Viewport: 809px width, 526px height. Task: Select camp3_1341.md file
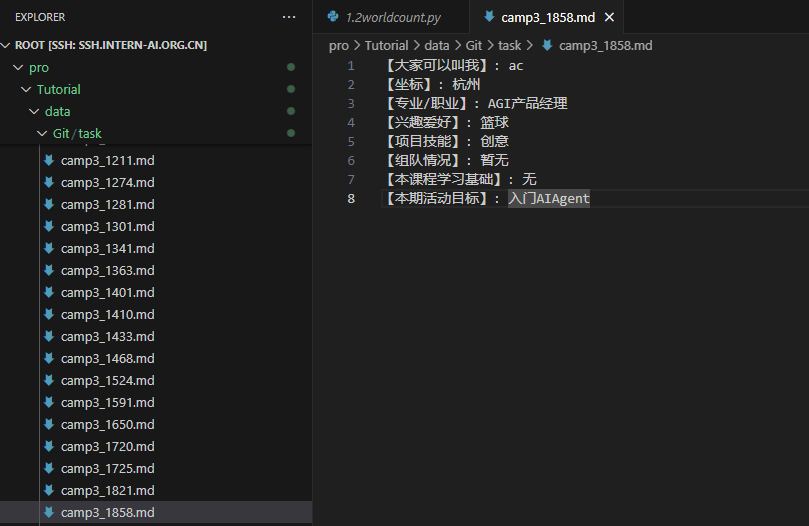[107, 249]
